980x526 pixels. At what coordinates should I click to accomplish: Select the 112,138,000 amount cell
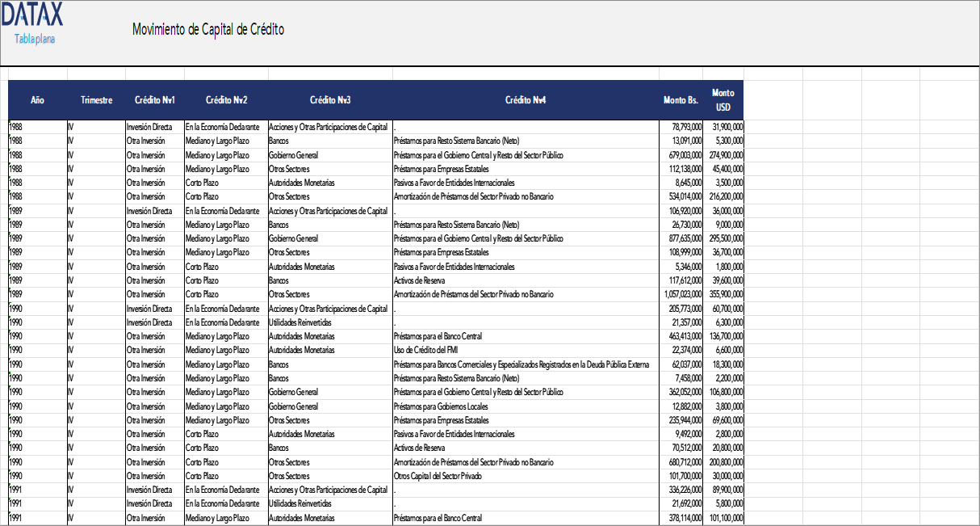(681, 169)
